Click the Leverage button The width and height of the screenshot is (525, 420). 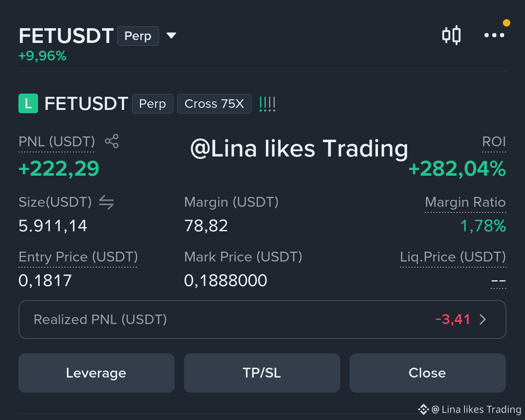pyautogui.click(x=96, y=373)
